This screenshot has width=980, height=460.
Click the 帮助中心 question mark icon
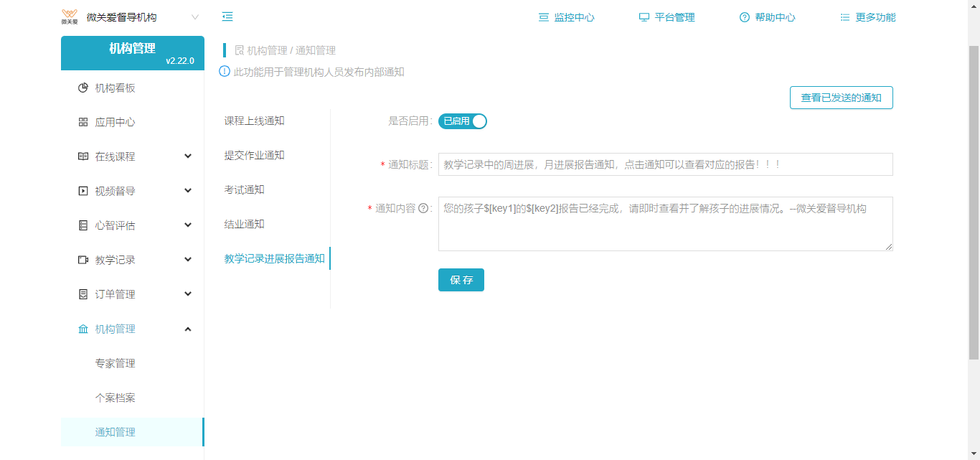pos(745,17)
